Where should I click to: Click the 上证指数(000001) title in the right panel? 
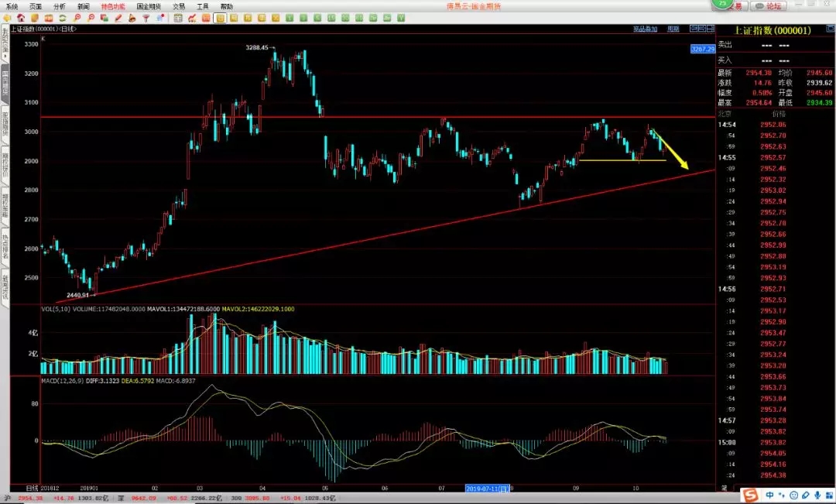773,30
